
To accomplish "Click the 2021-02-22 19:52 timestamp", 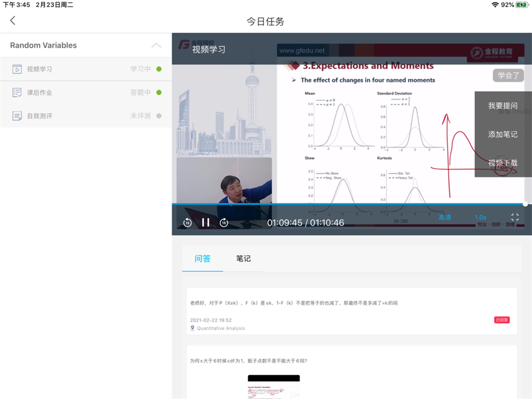I will tap(211, 320).
